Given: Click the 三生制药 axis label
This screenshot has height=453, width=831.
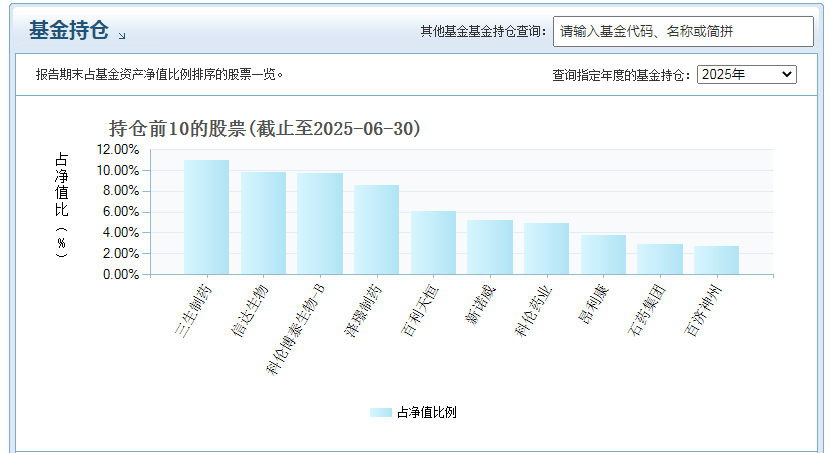Looking at the screenshot, I should (x=193, y=311).
